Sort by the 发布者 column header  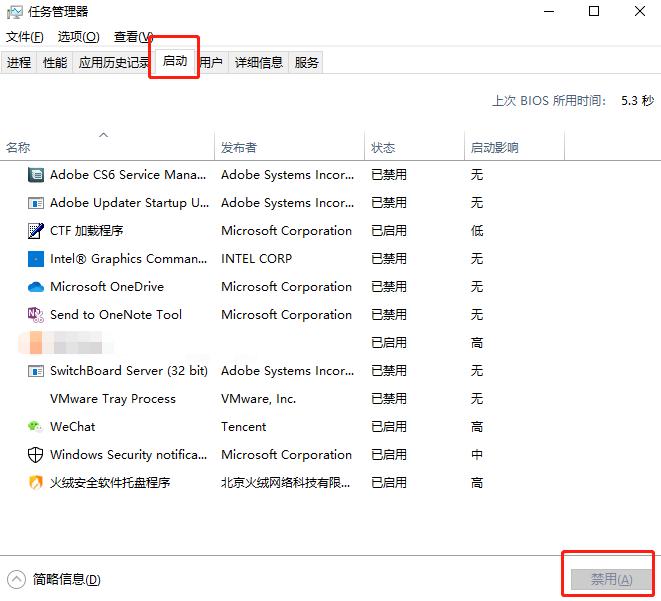click(x=289, y=148)
